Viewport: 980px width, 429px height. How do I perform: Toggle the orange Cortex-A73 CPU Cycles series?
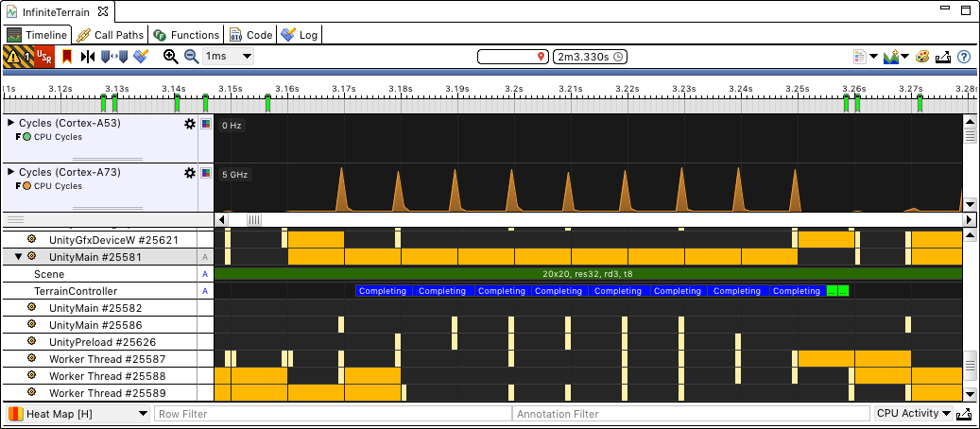tap(26, 186)
